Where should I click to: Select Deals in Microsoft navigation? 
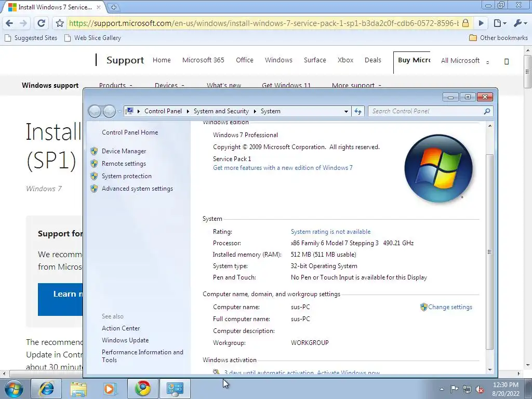(373, 60)
